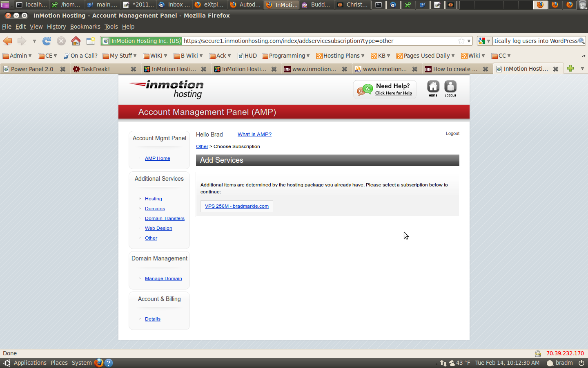Click the AMP Logout person icon
Screen dimensions: 588x368
(450, 89)
